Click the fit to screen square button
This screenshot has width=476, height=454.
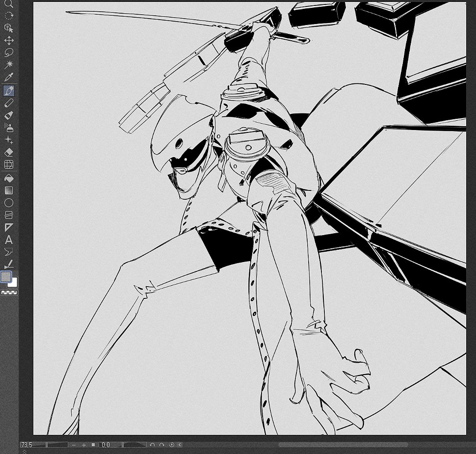[x=93, y=445]
